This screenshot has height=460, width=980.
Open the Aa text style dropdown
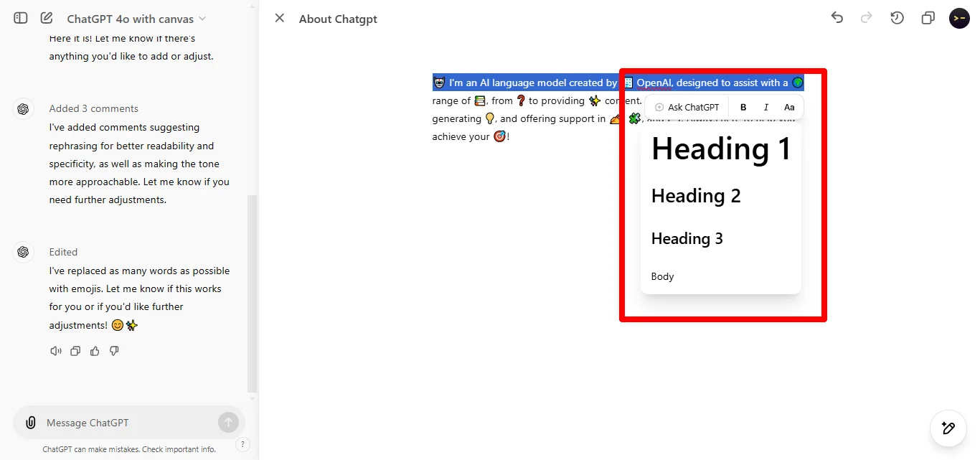(x=789, y=107)
